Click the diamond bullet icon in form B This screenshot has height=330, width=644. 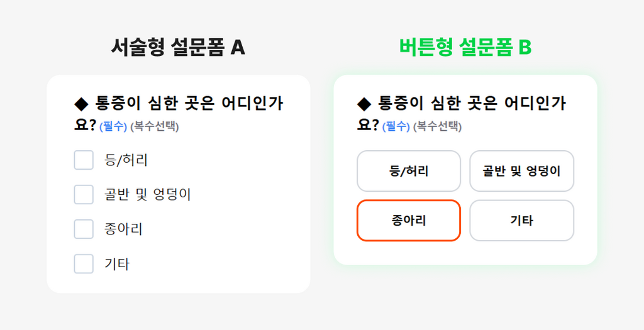[364, 104]
